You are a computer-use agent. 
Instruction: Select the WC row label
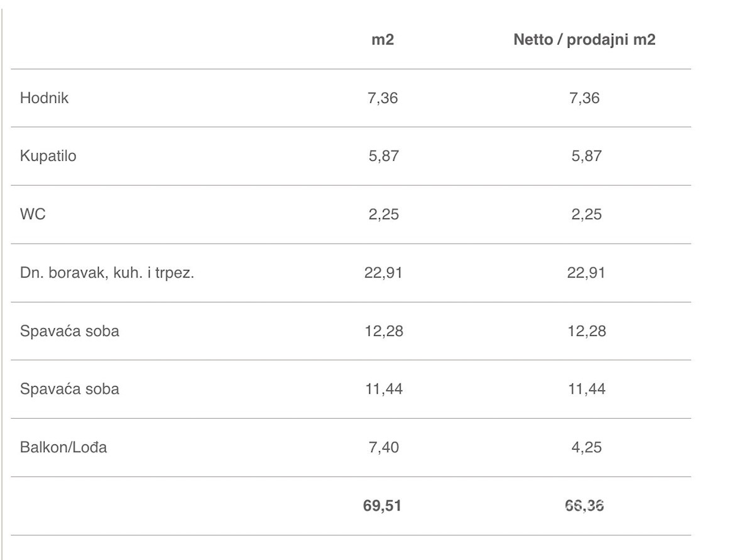point(33,215)
